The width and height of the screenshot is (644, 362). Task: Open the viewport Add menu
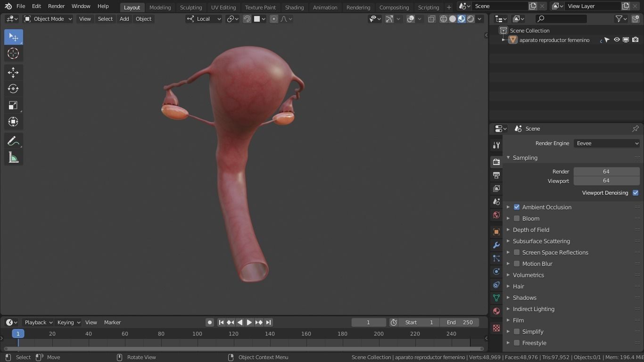tap(124, 19)
